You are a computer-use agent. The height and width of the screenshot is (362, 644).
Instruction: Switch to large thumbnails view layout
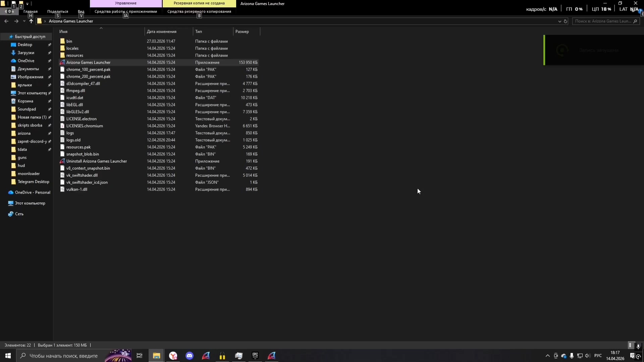(638, 345)
